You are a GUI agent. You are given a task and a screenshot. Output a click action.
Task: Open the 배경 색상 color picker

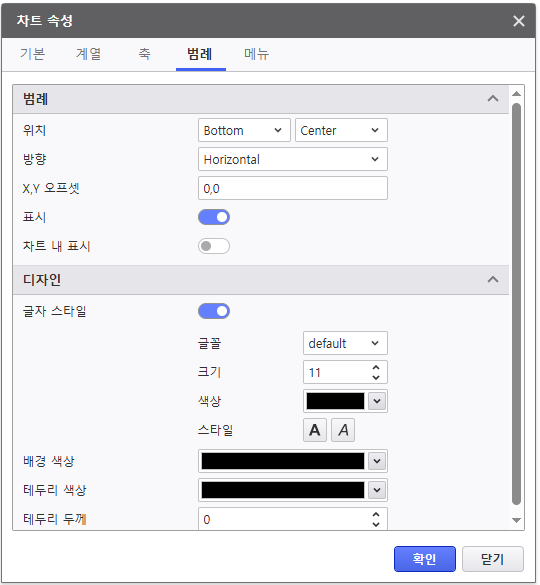(293, 461)
